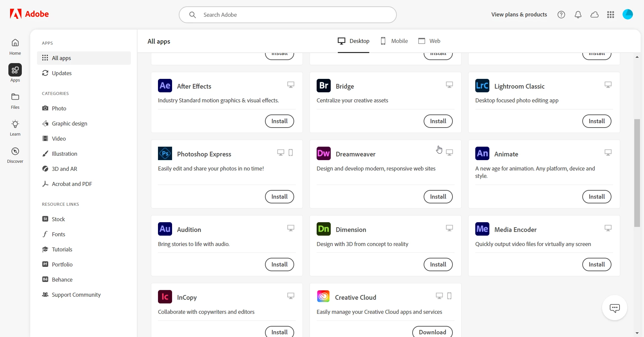Install Bridge
This screenshot has height=337, width=644.
tap(438, 121)
